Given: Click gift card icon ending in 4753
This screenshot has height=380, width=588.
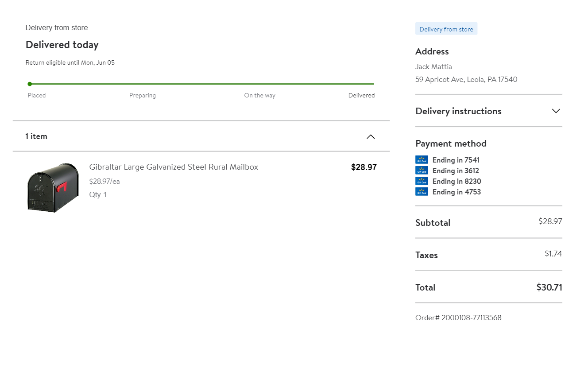Looking at the screenshot, I should pos(422,192).
